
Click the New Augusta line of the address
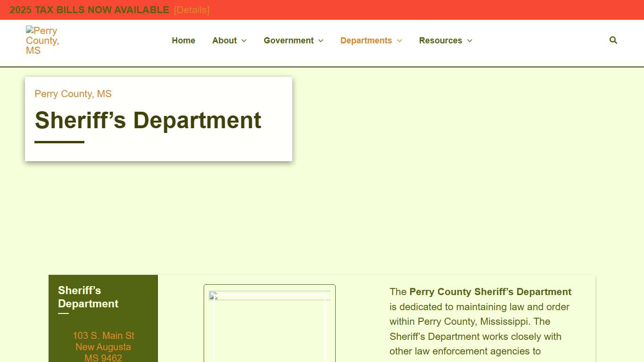103,347
